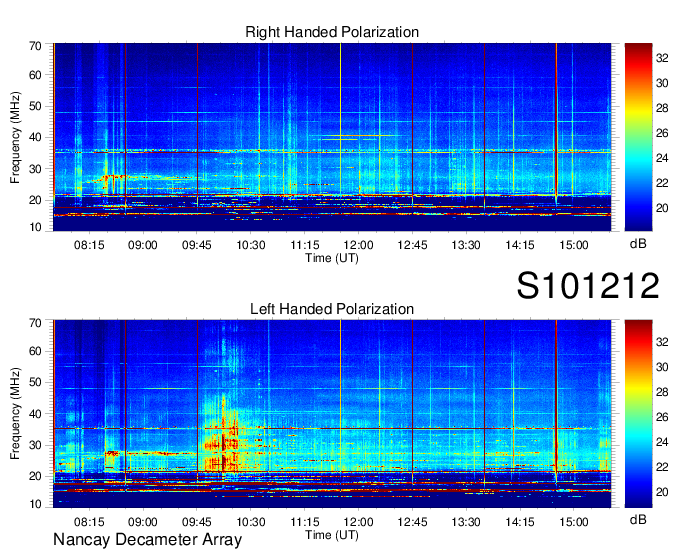Viewport: 680px width, 552px height.
Task: Click the 10 MHz tick on Right Handed plot
Action: point(35,227)
